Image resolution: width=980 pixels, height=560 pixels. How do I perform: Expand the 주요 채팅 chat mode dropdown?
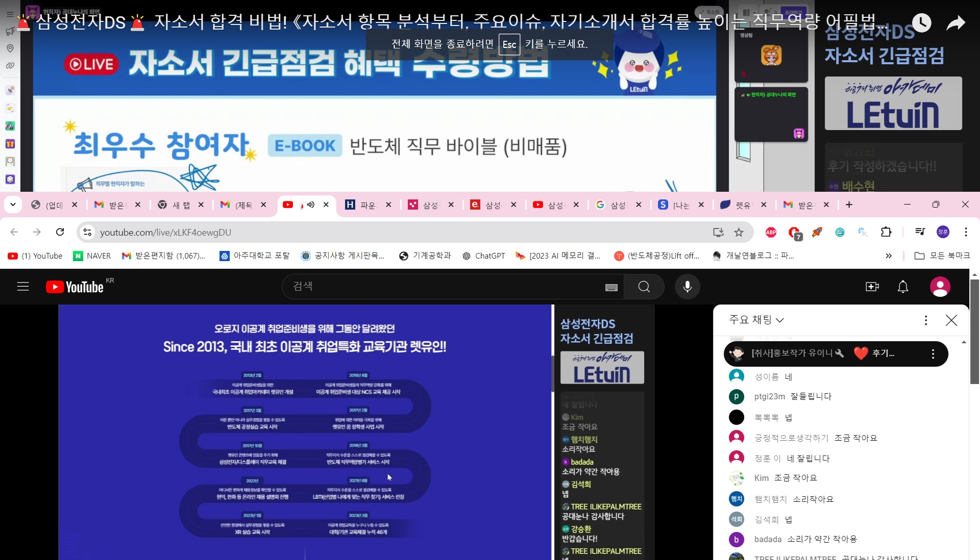click(756, 320)
